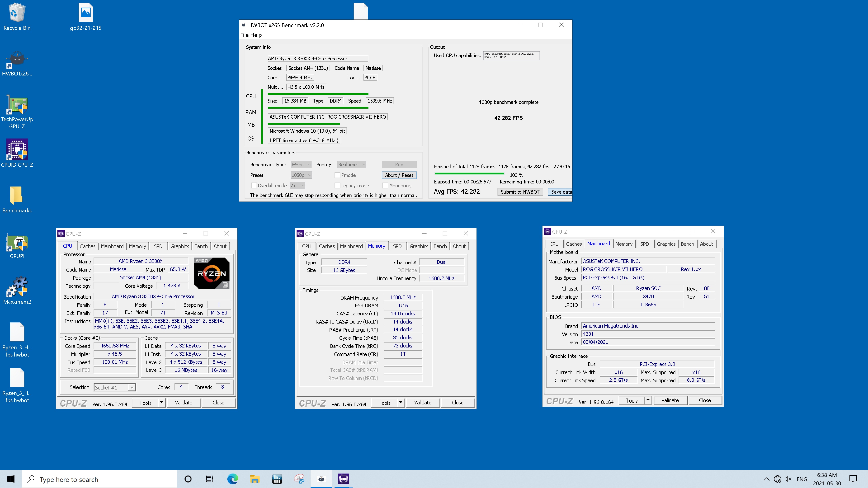Select the Maxxmem2 desktop shortcut
This screenshot has width=868, height=488.
[x=17, y=290]
